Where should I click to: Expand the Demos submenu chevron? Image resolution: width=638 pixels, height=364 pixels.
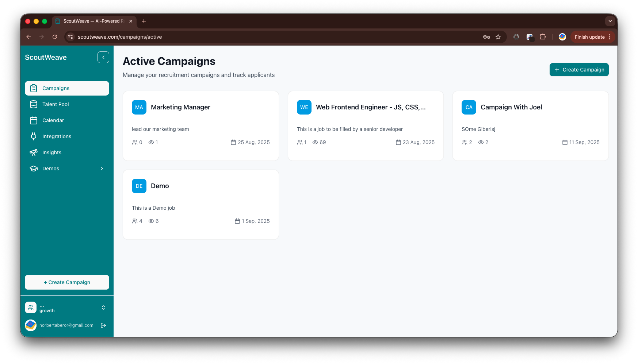(x=102, y=169)
